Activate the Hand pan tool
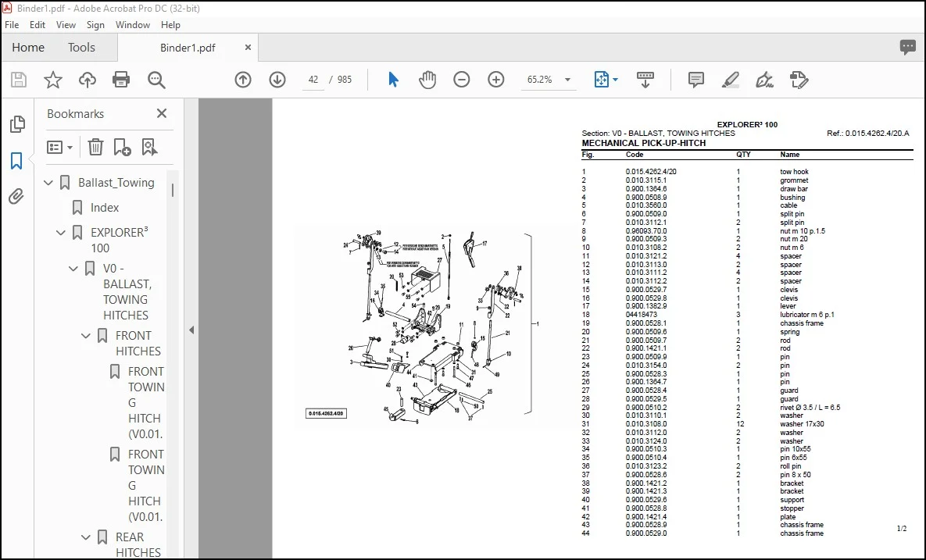Screen dimensions: 926x560 point(427,80)
